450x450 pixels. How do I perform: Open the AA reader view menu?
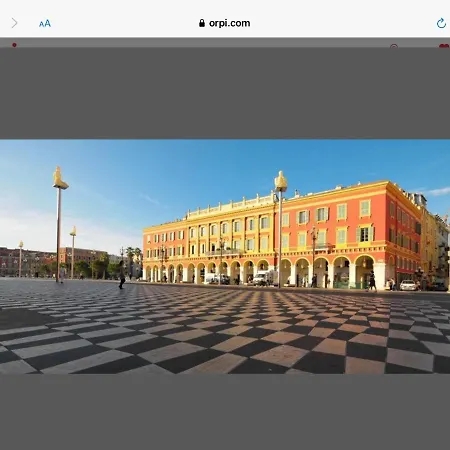click(x=45, y=24)
